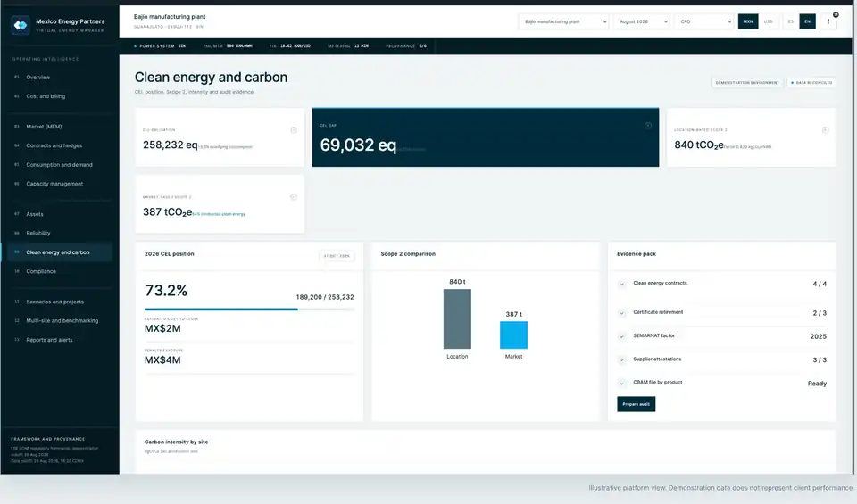Navigate to Reliability in sidebar

coord(60,233)
